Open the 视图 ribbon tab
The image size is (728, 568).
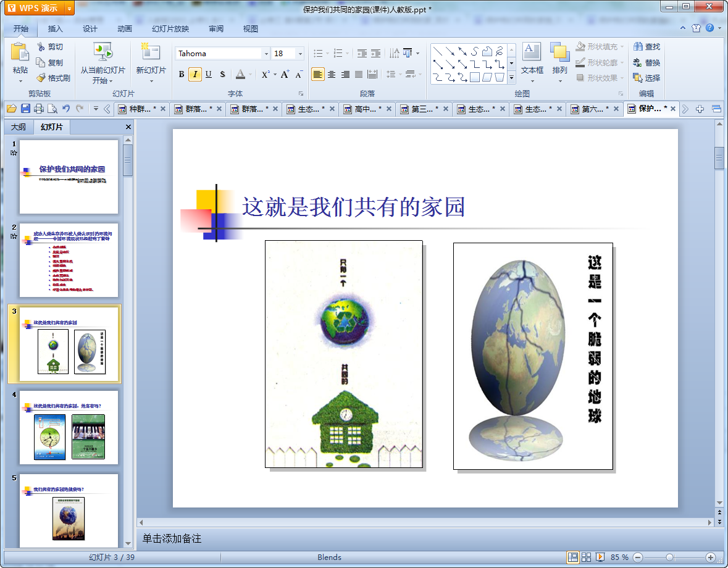(x=250, y=29)
